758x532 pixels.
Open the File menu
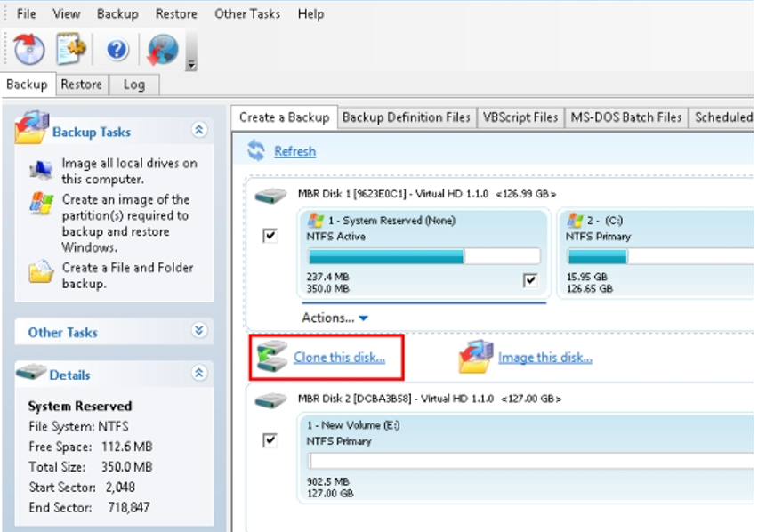point(26,14)
